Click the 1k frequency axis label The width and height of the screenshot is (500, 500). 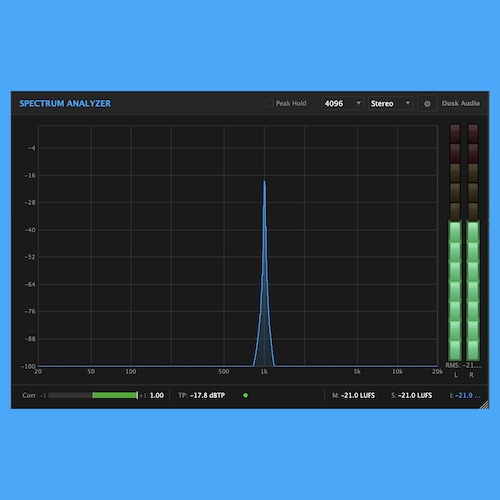[x=264, y=371]
